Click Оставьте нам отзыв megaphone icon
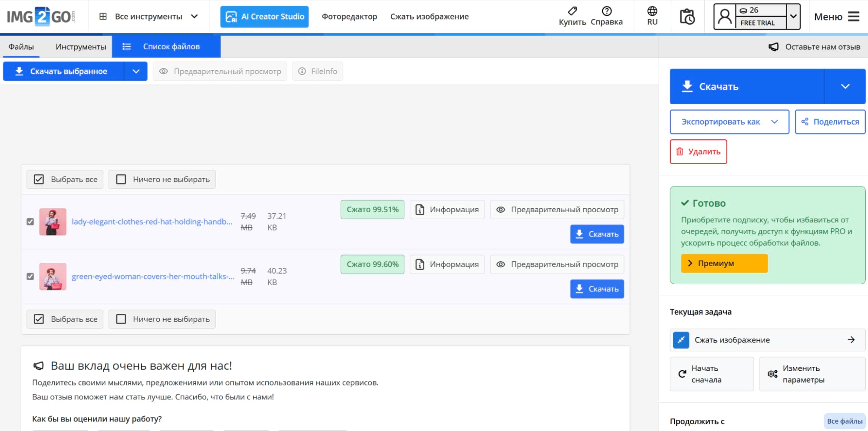The image size is (868, 431). click(x=773, y=47)
